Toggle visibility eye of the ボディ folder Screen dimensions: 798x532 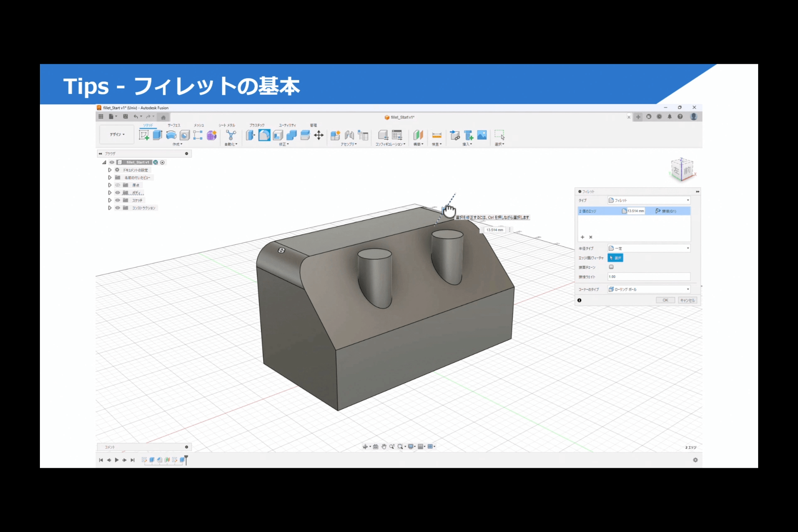[x=118, y=193]
